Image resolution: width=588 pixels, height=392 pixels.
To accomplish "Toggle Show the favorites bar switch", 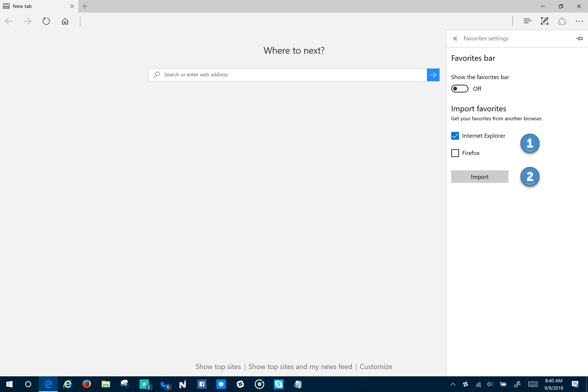I will tap(460, 89).
